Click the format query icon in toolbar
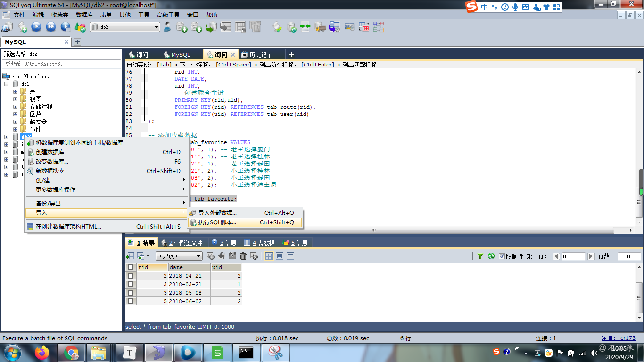 pos(277,27)
